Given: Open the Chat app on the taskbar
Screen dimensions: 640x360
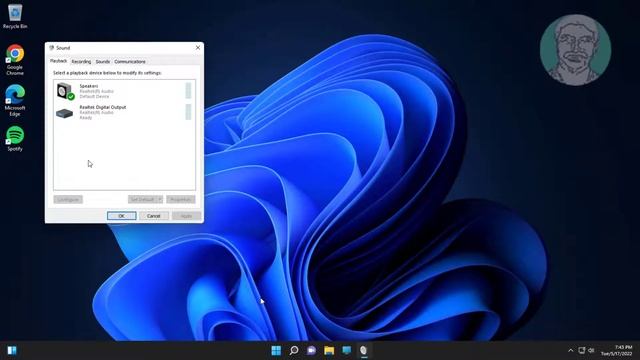Looking at the screenshot, I should pyautogui.click(x=311, y=350).
